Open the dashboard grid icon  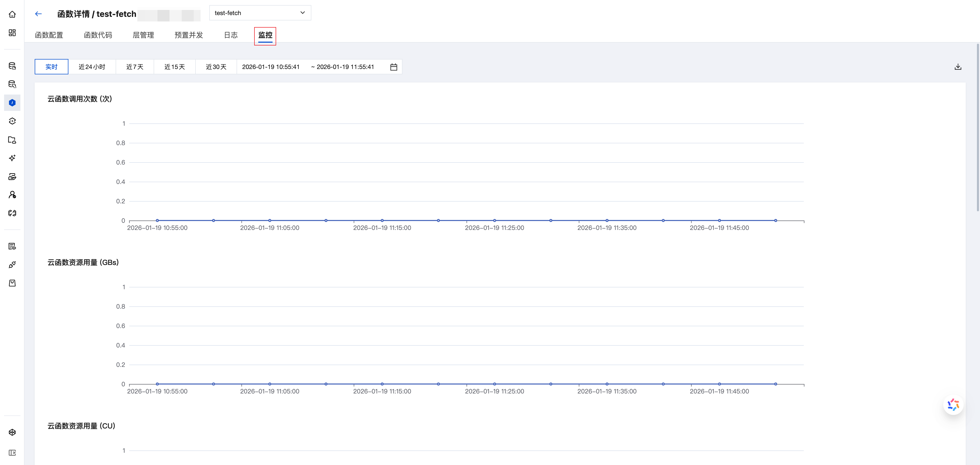[x=12, y=33]
